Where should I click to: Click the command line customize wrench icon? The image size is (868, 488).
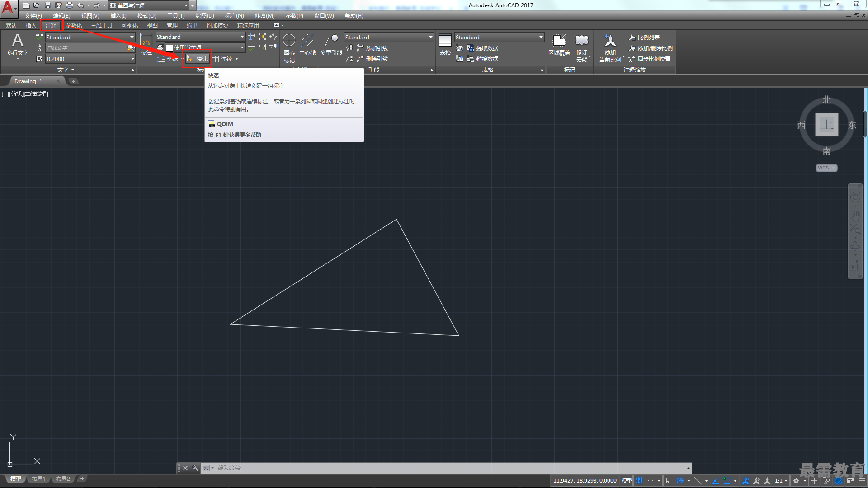point(195,468)
